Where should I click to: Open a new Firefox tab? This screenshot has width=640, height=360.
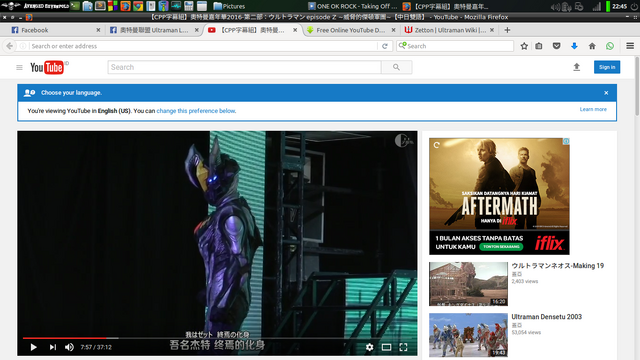click(507, 30)
